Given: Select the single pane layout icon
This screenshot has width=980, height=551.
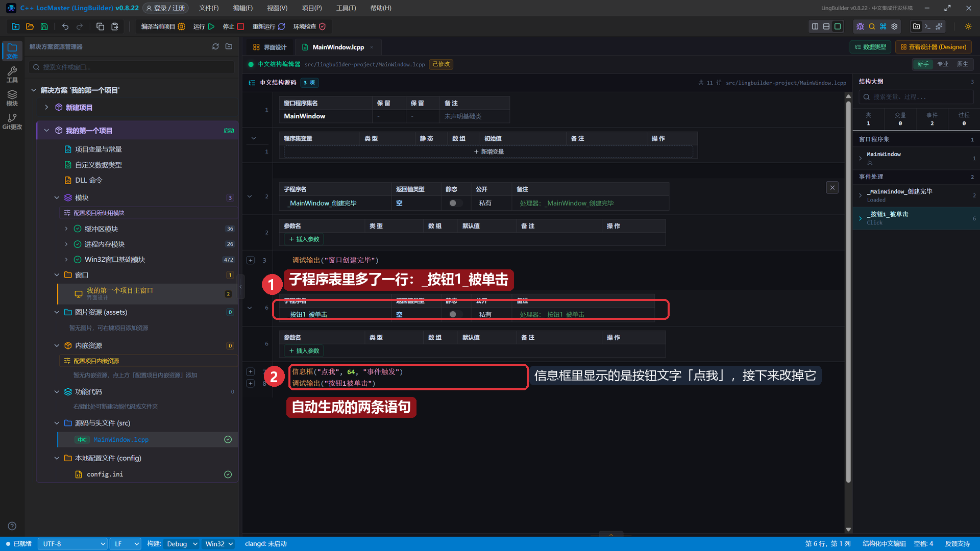Looking at the screenshot, I should point(838,27).
